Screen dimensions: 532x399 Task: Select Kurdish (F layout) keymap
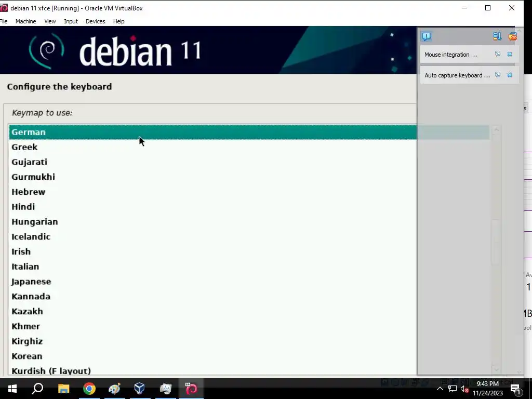(249, 370)
